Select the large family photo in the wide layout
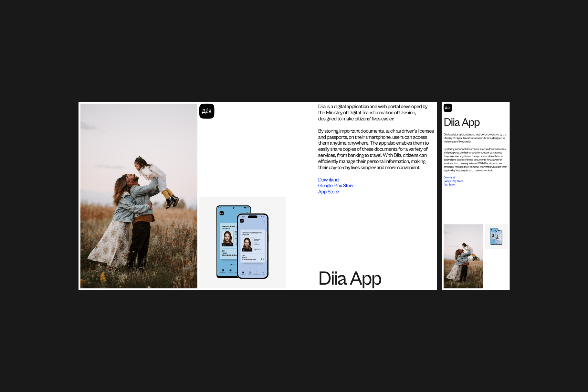588x392 pixels. (x=139, y=196)
